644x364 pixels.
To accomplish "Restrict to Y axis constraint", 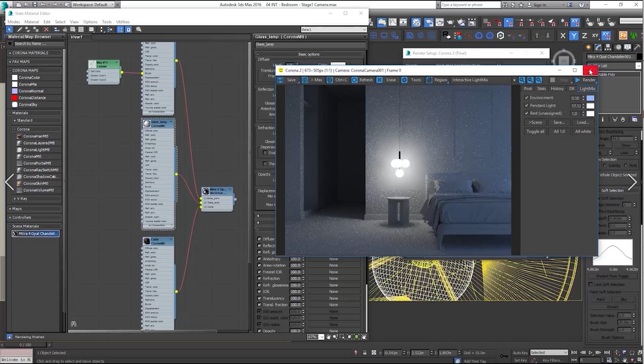I will 573,36.
